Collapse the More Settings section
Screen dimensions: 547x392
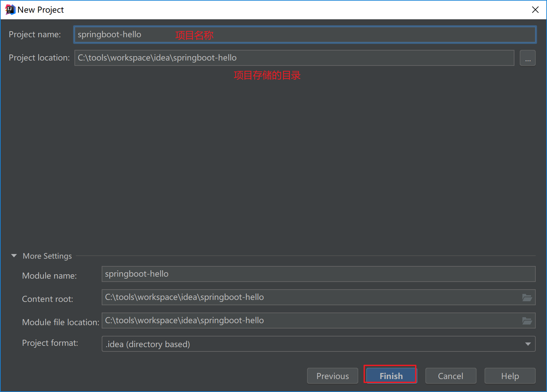14,256
